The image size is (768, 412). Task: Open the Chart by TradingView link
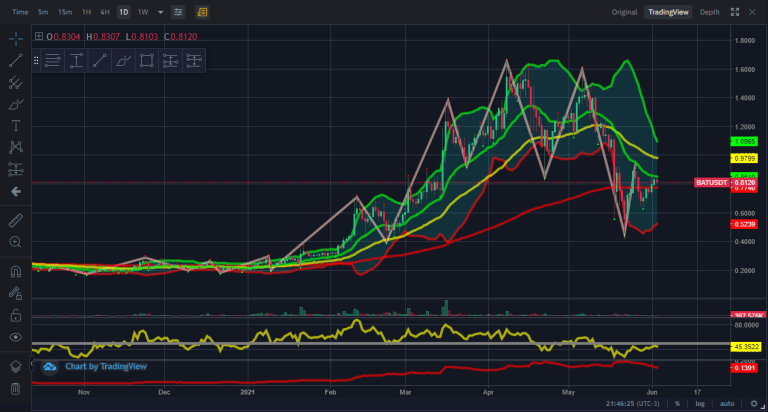click(106, 366)
